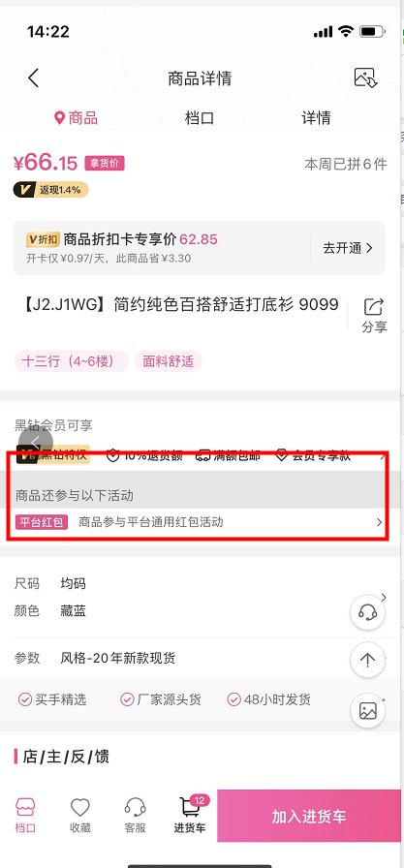The image size is (404, 868).
Task: Tap 去开通 to activate discount card
Action: click(348, 248)
